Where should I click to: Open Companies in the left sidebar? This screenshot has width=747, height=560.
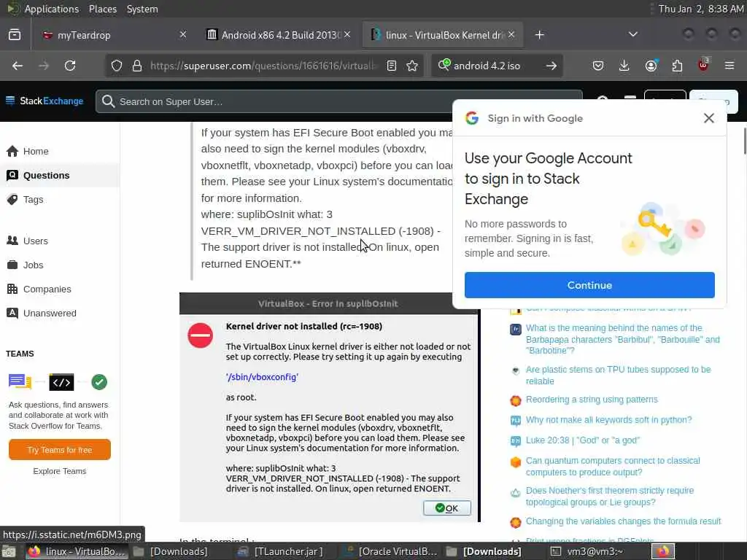pyautogui.click(x=47, y=289)
